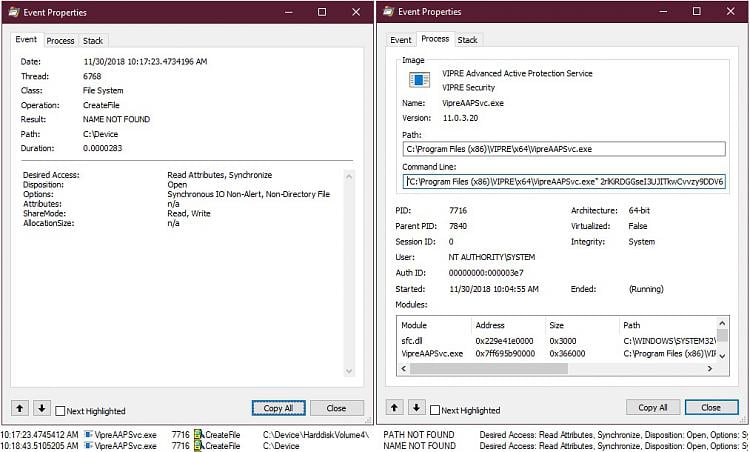Click CreateFile icon in 10:18:43 row
This screenshot has height=452, width=750.
pos(199,446)
